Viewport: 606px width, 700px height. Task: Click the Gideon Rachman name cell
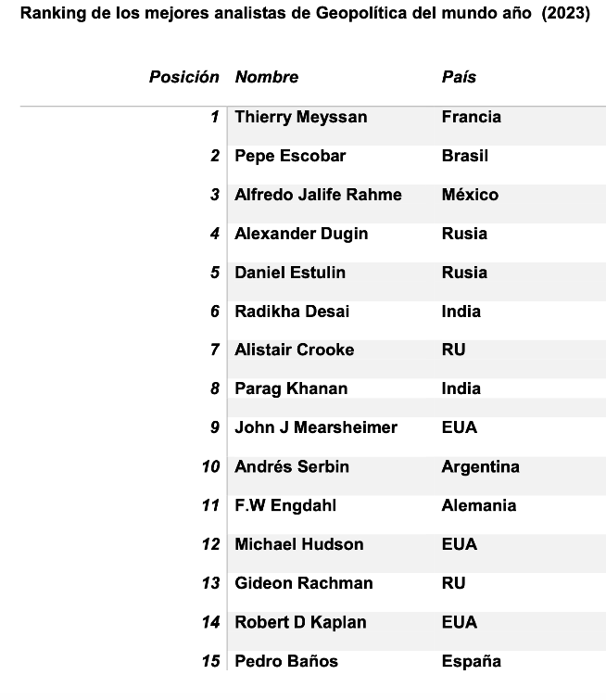tap(303, 583)
